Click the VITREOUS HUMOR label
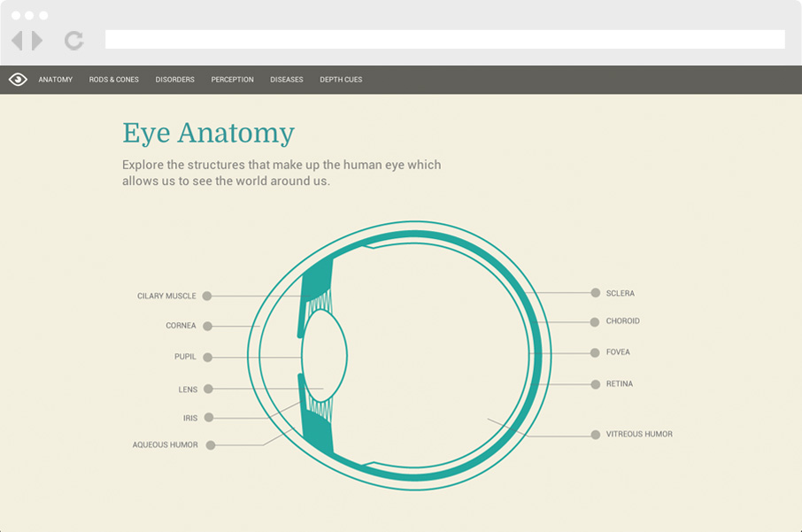 638,434
